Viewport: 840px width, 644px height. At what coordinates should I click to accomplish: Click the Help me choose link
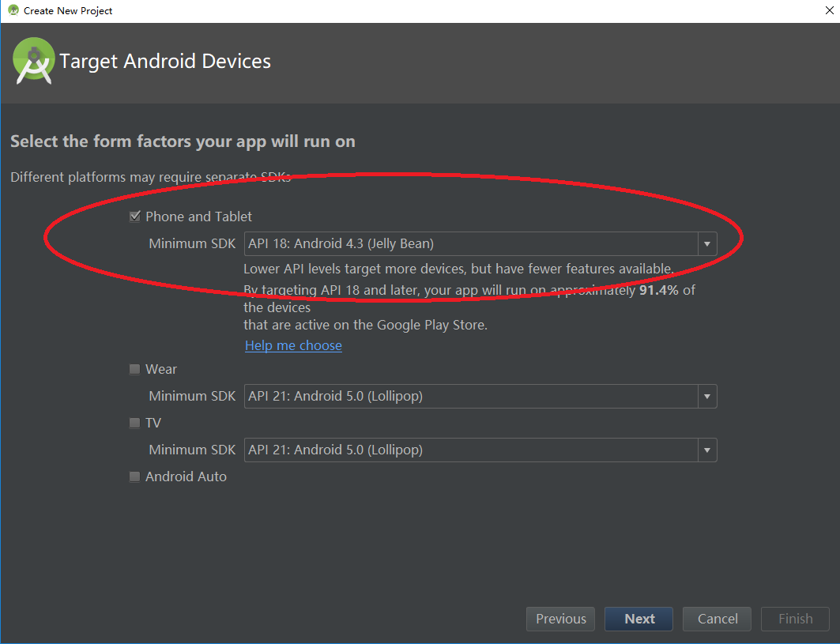(293, 345)
